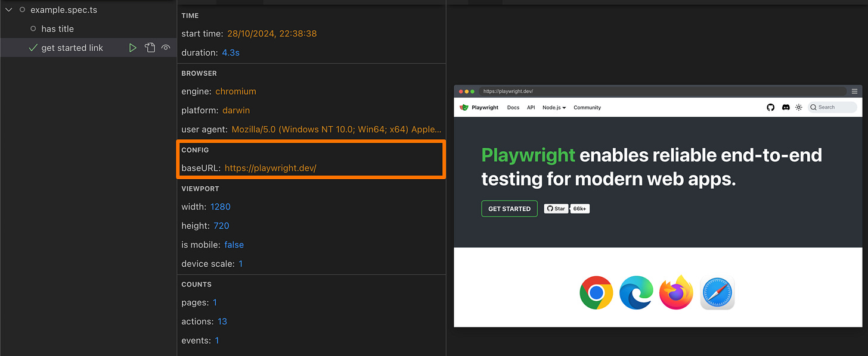Click the Firefox browser logo
The image size is (868, 356).
tap(676, 292)
